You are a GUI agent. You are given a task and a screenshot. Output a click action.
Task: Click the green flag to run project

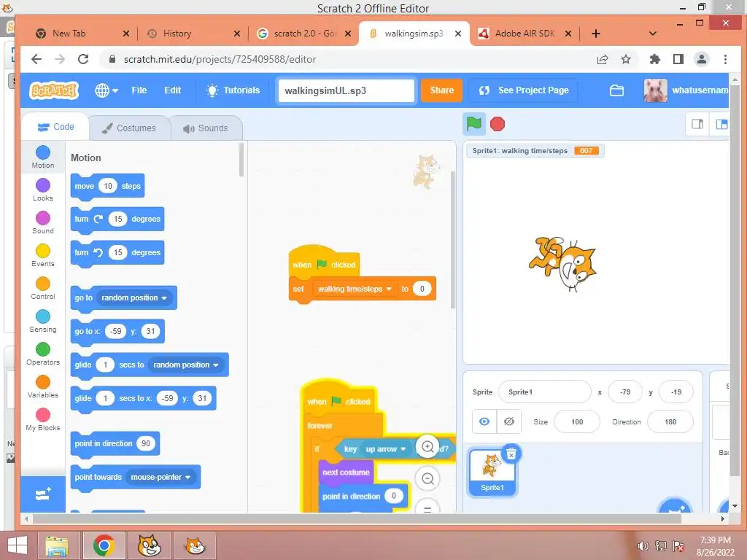point(473,124)
